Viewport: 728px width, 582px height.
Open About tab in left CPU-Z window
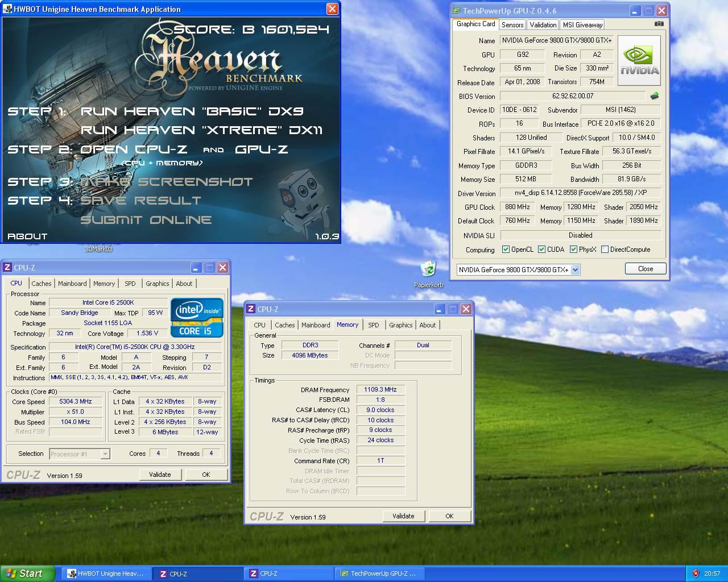coord(184,284)
